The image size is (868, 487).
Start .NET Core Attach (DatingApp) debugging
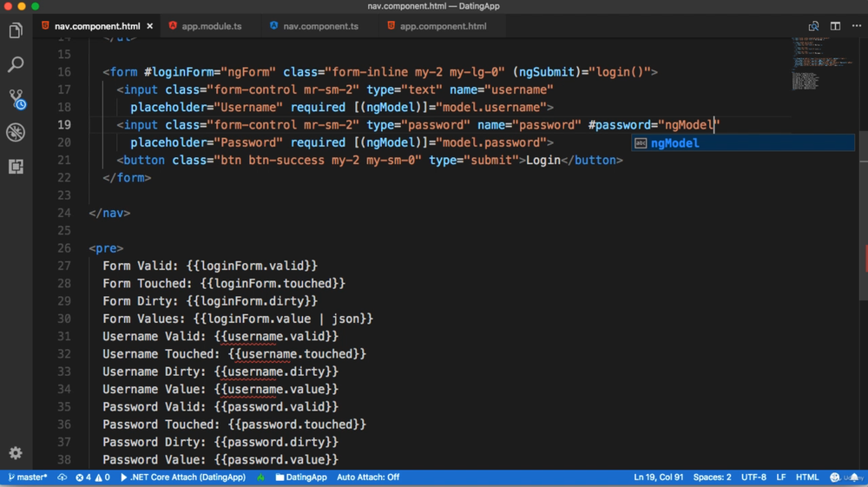coord(182,477)
